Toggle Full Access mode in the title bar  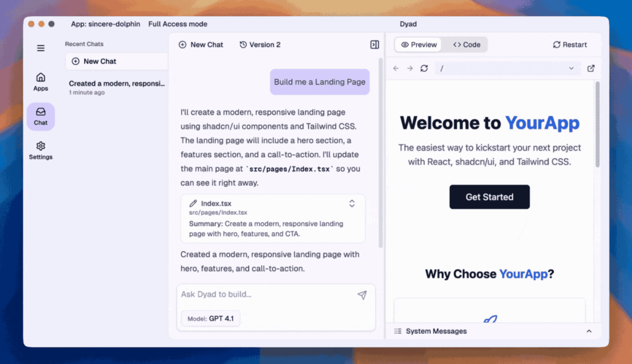pyautogui.click(x=178, y=24)
